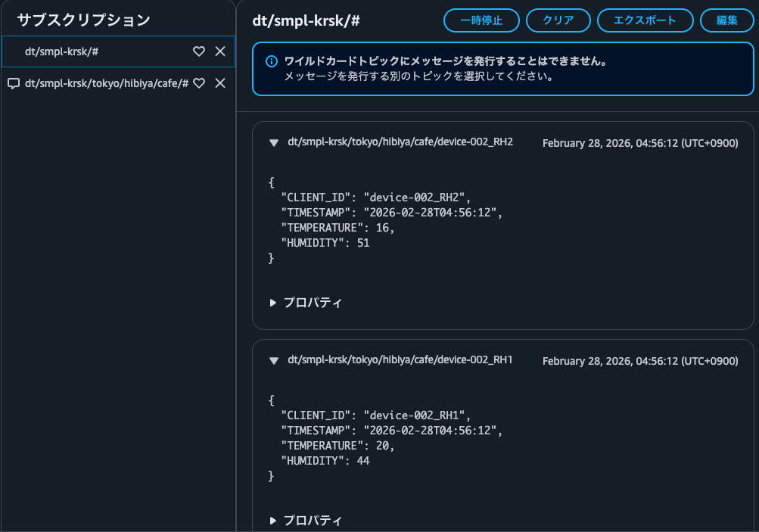This screenshot has width=759, height=532.
Task: Export messages with the エクスポート button
Action: (x=645, y=20)
